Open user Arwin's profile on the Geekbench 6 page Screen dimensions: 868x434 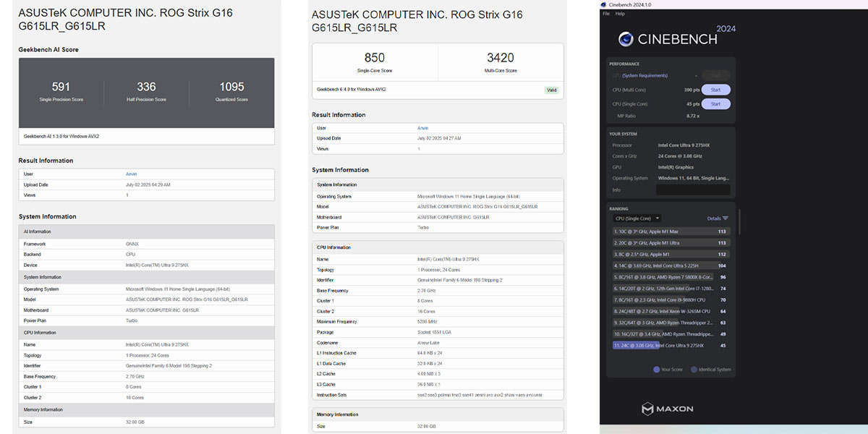coord(423,128)
